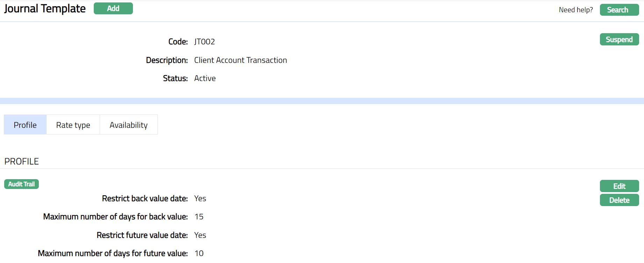Image resolution: width=644 pixels, height=263 pixels.
Task: Click the Status field label
Action: tap(175, 78)
